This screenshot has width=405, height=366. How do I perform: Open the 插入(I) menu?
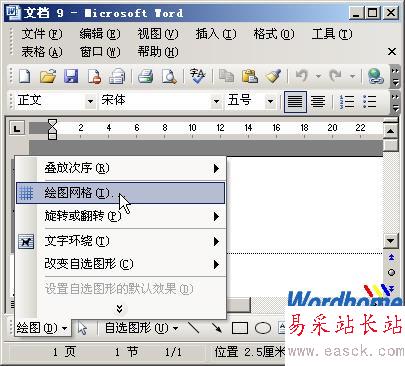coord(216,34)
